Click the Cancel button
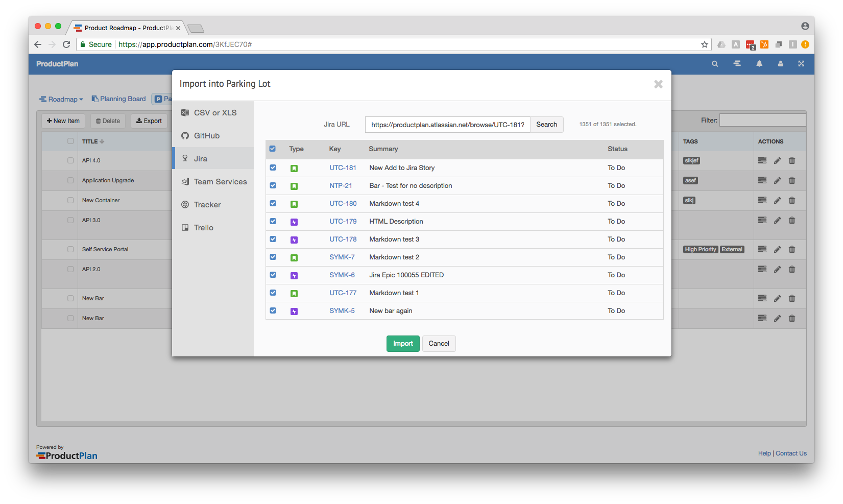 tap(439, 344)
